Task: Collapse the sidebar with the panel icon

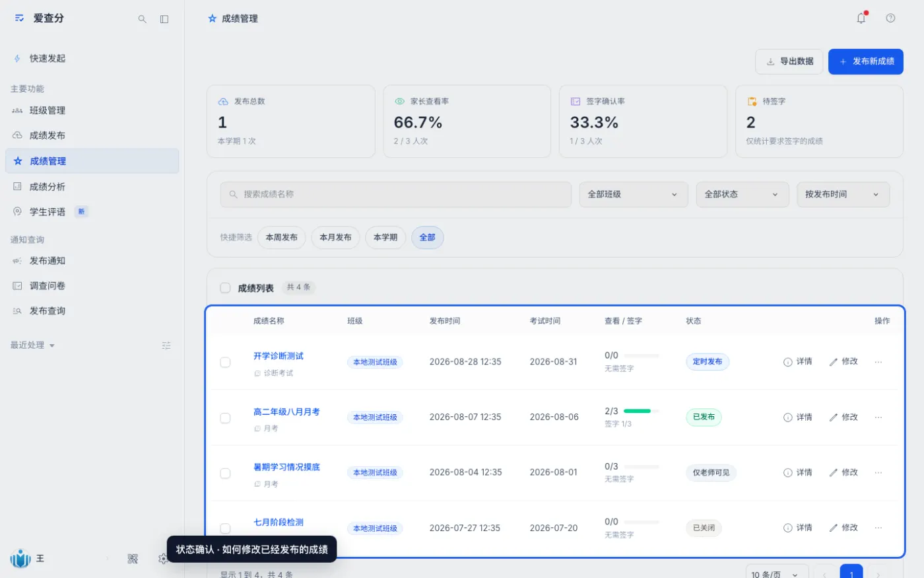Action: [164, 19]
